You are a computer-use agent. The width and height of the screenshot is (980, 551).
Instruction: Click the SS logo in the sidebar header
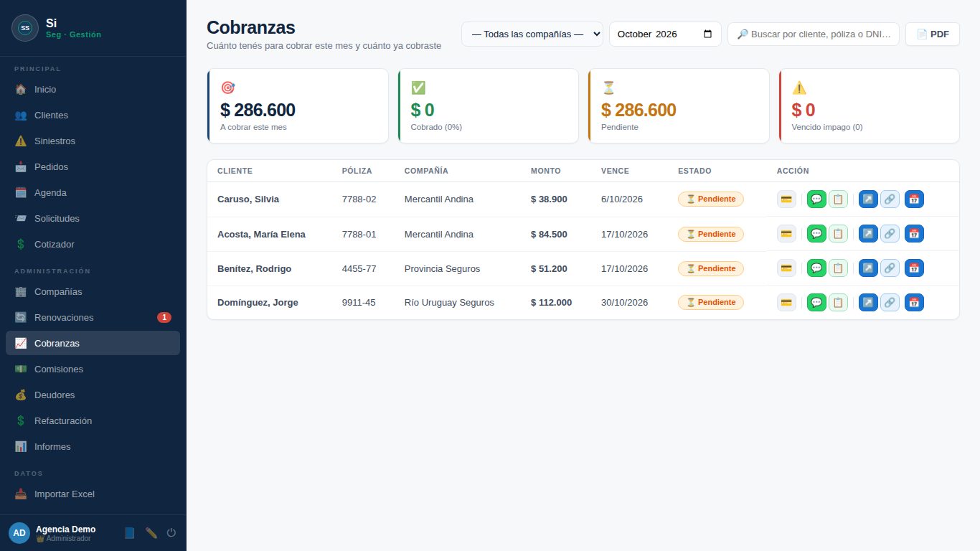[x=25, y=28]
